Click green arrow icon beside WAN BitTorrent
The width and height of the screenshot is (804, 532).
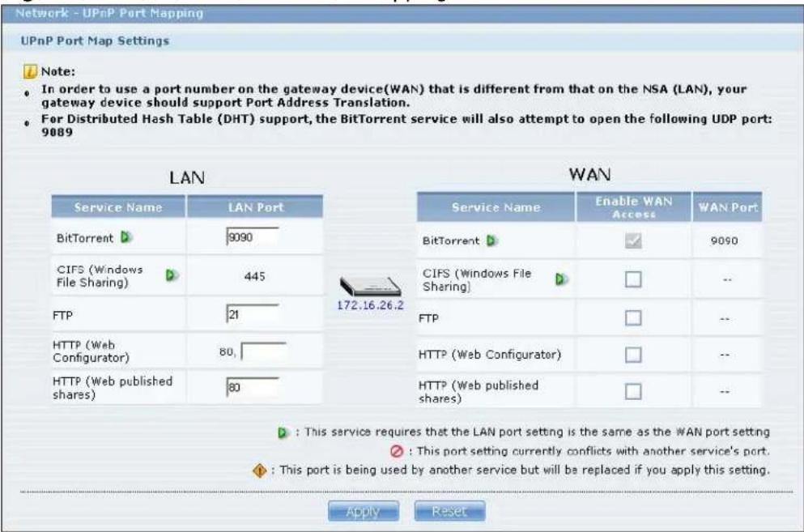tap(491, 240)
